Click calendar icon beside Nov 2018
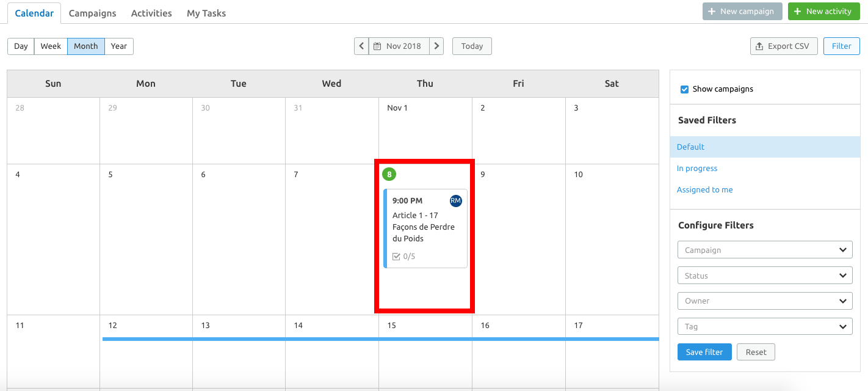Image resolution: width=868 pixels, height=391 pixels. tap(377, 46)
